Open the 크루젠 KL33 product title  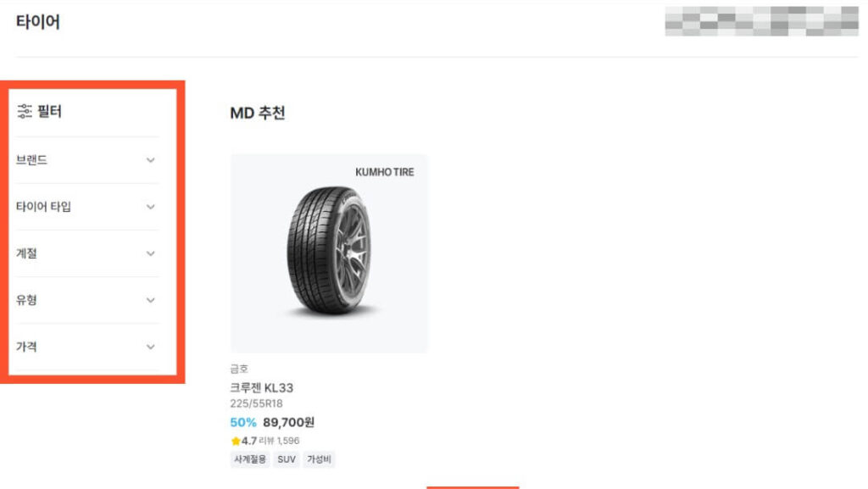pyautogui.click(x=261, y=388)
